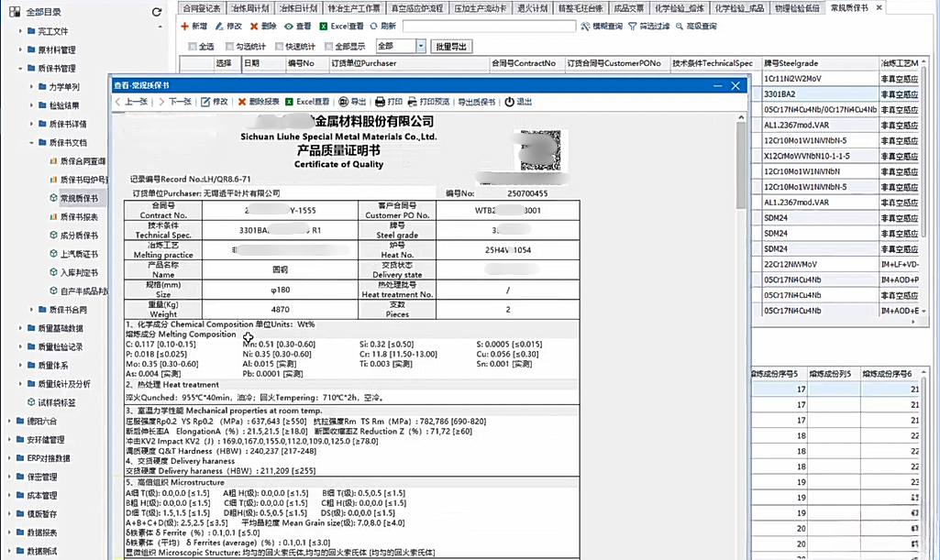Viewport: 940px width, 560px height.
Task: Click the 筛选过滤 funnel icon
Action: click(633, 27)
